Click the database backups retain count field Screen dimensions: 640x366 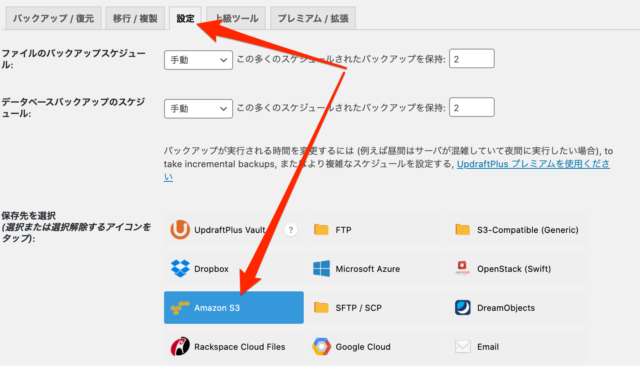click(471, 107)
